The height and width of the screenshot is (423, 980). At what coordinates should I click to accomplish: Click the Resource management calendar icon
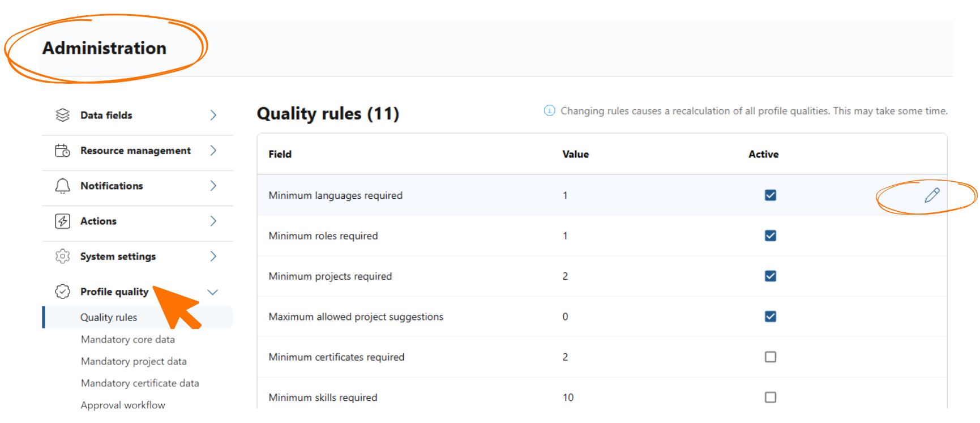62,151
